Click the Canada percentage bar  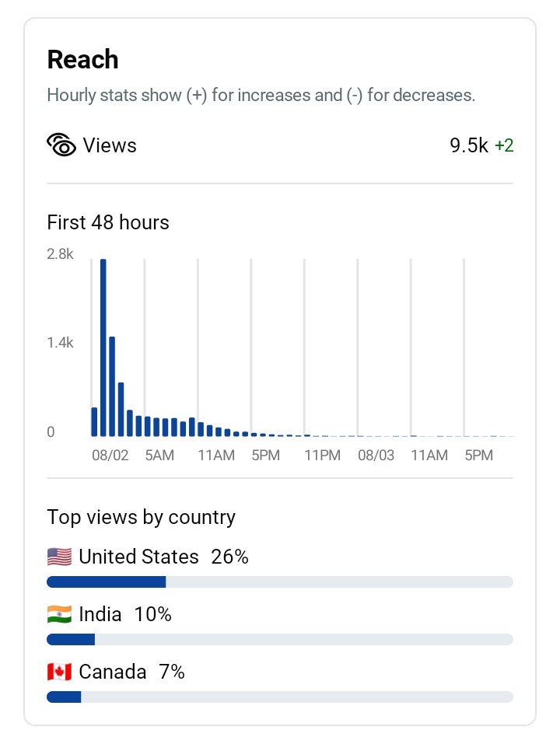280,697
